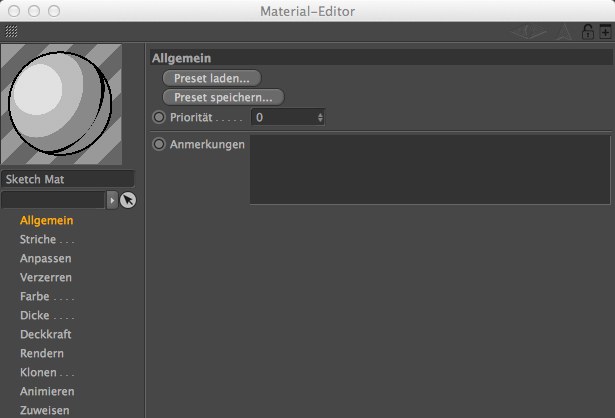Viewport: 615px width, 418px height.
Task: Click the Priorität value stepper arrows
Action: [320, 117]
